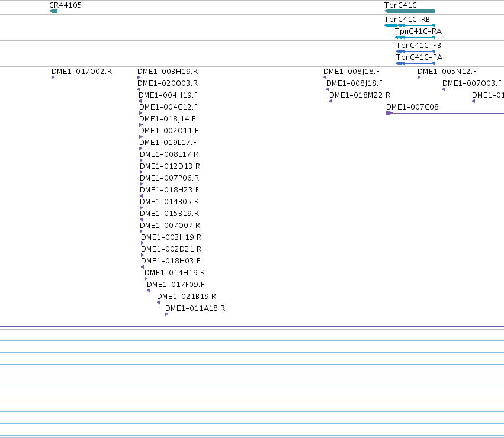This screenshot has width=504, height=438.
Task: Select the TpnC41C-PB blue CDS glyph
Action: (x=415, y=51)
